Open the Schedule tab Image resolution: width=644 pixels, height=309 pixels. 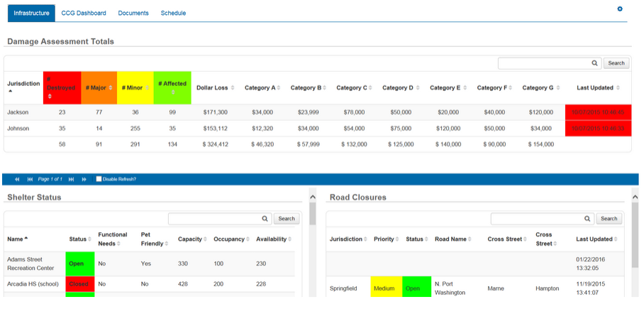[173, 13]
